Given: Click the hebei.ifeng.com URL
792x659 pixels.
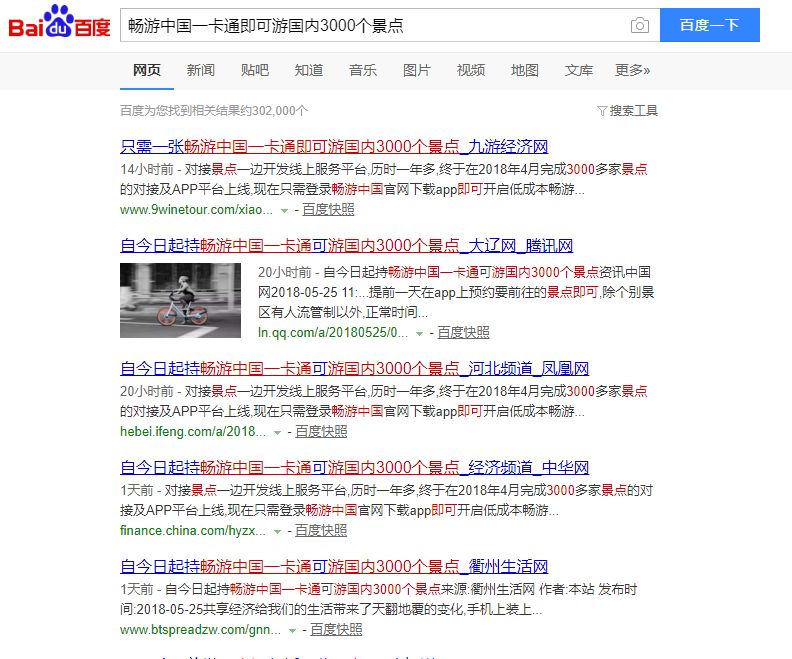Looking at the screenshot, I should tap(192, 432).
